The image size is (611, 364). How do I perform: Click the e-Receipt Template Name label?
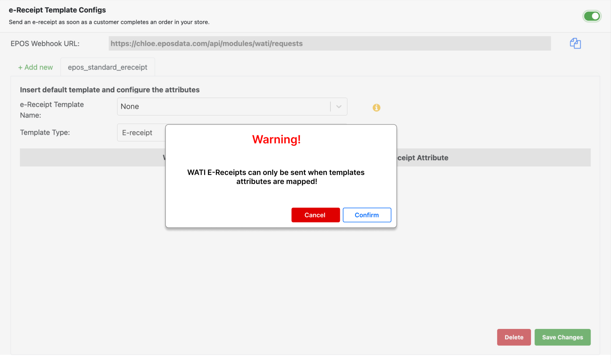click(52, 110)
